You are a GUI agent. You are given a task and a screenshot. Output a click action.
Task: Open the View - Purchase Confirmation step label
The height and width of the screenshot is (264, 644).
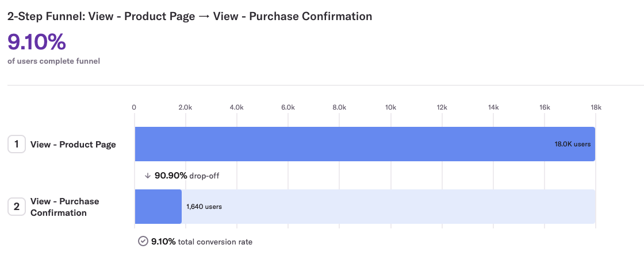click(64, 207)
